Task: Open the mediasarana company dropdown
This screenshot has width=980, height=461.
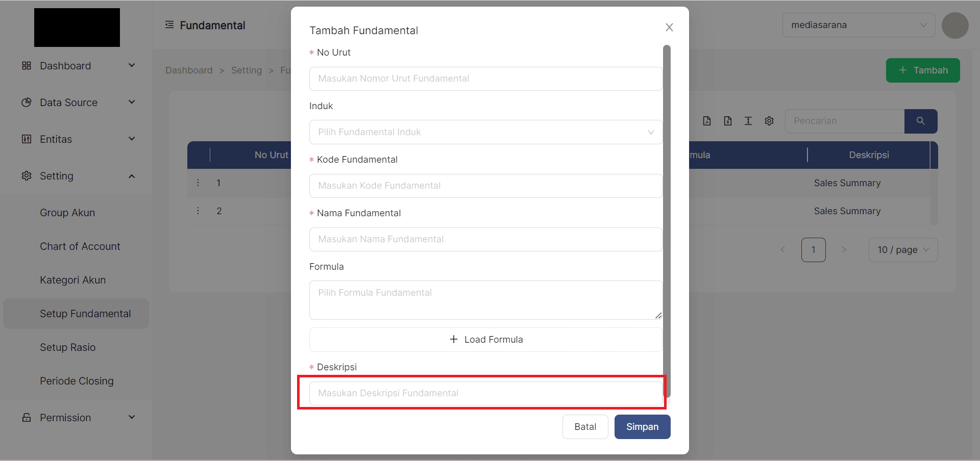Action: click(x=859, y=25)
